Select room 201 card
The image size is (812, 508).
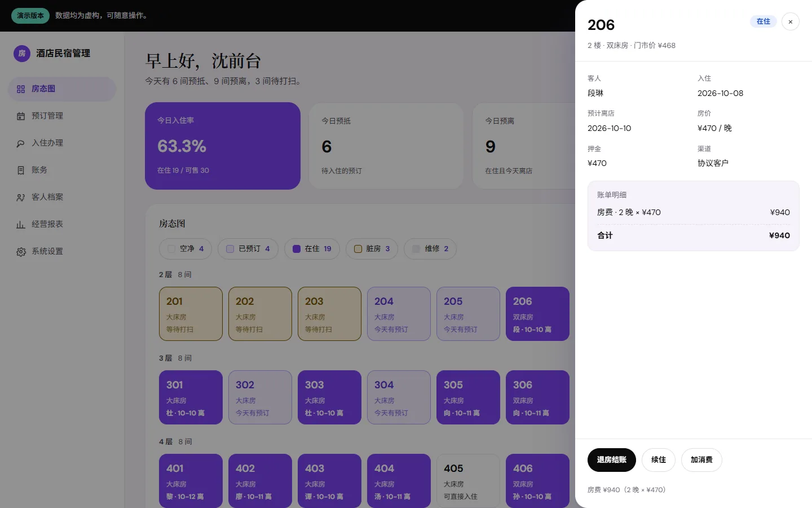click(x=191, y=314)
